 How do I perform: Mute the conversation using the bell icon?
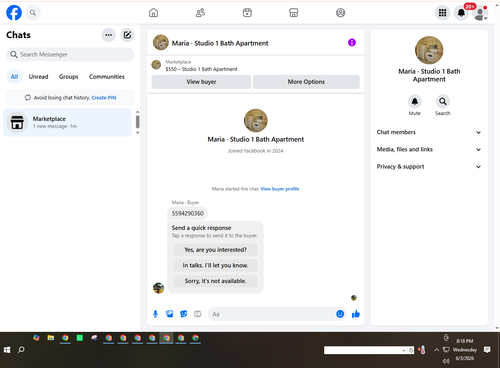tap(415, 101)
